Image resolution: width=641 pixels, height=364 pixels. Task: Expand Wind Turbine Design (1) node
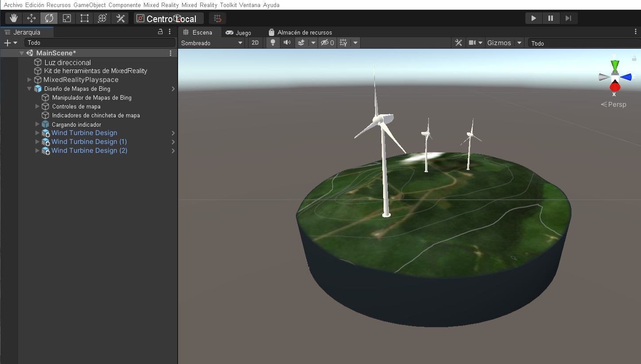[x=37, y=142]
